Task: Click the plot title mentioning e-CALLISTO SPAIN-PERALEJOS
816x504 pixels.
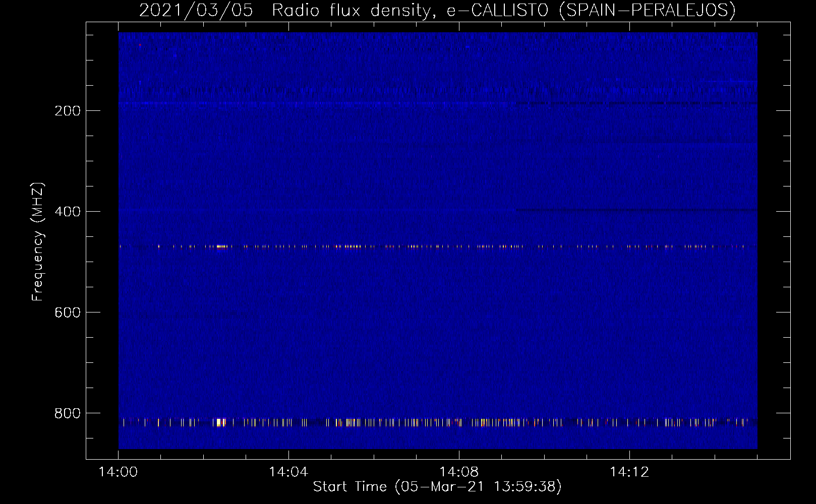Action: 437,10
